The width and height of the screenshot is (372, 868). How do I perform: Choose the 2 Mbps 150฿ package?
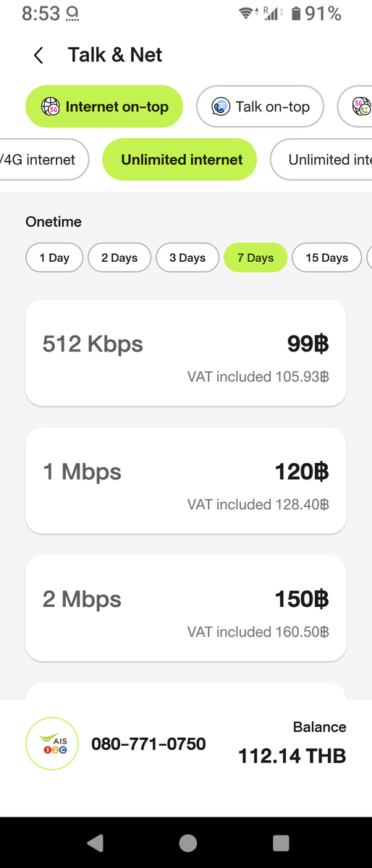186,608
